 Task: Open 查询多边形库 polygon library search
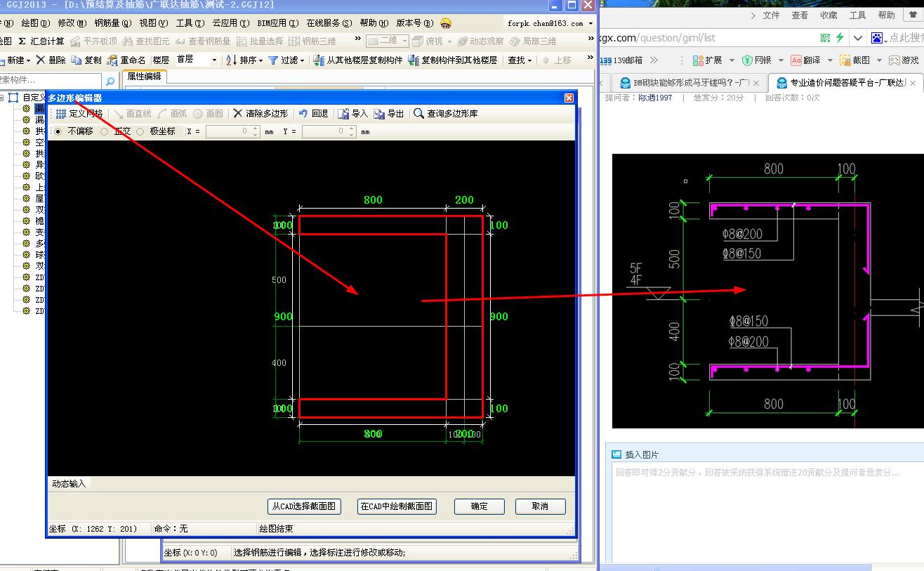pyautogui.click(x=446, y=113)
